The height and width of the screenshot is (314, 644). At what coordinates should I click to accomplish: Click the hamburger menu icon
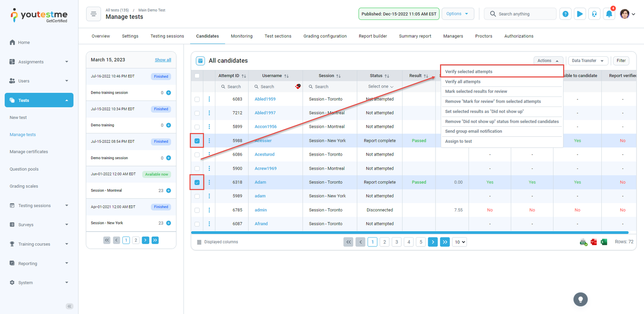[93, 14]
